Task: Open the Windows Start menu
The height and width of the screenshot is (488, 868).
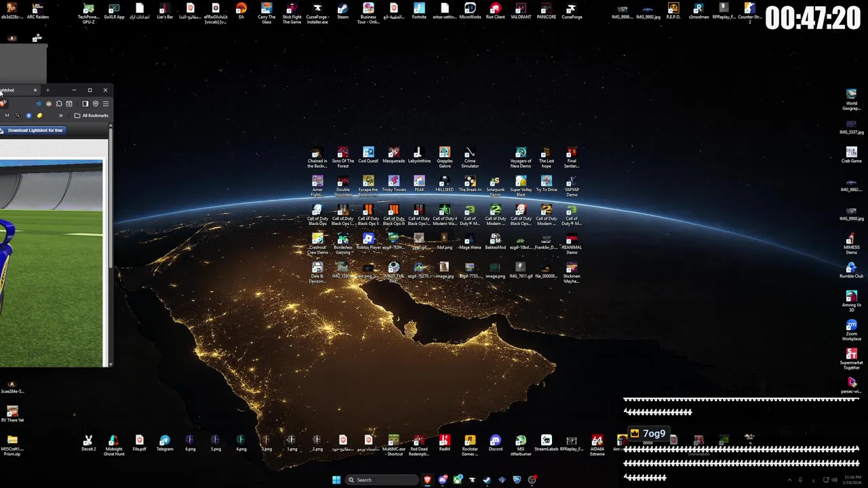Action: [x=336, y=480]
